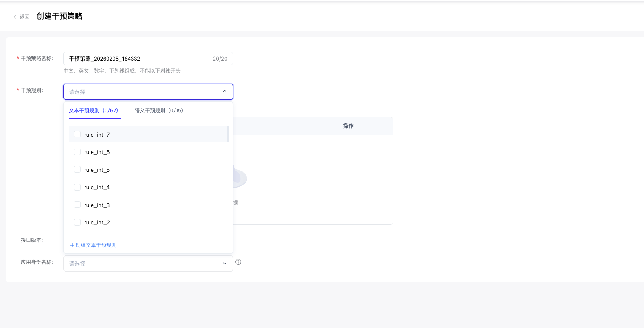Viewport: 644px width, 328px height.
Task: Click the 干预策略名称 input field
Action: pyautogui.click(x=138, y=59)
